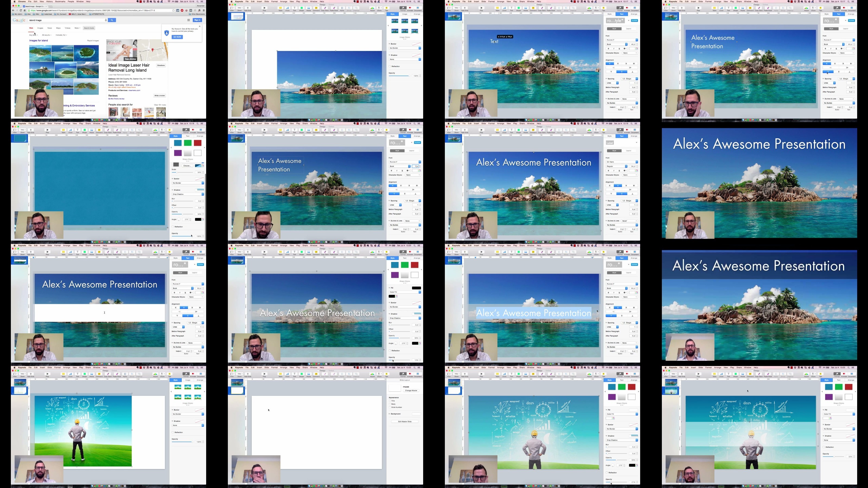Click the blue Google search magnifier button
The image size is (868, 488).
[x=112, y=20]
